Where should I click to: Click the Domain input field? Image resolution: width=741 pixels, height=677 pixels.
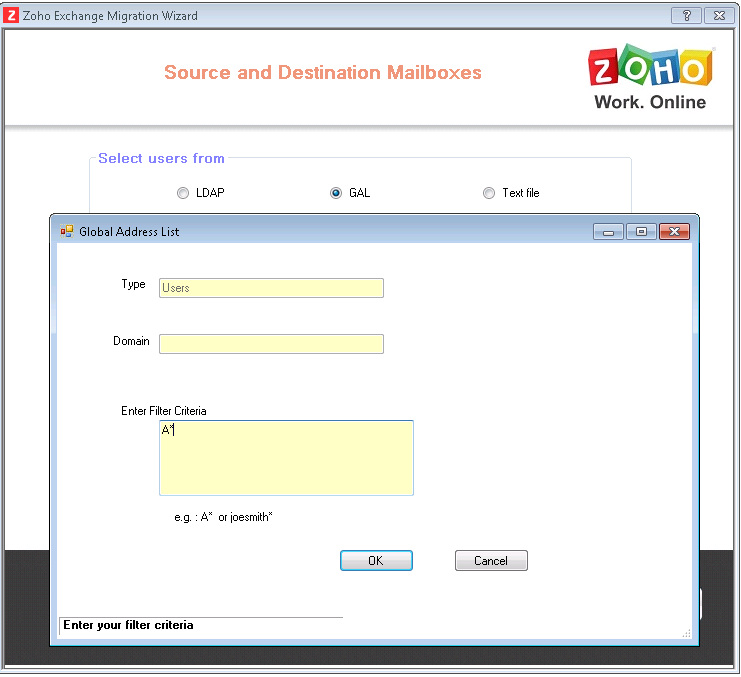pos(271,344)
